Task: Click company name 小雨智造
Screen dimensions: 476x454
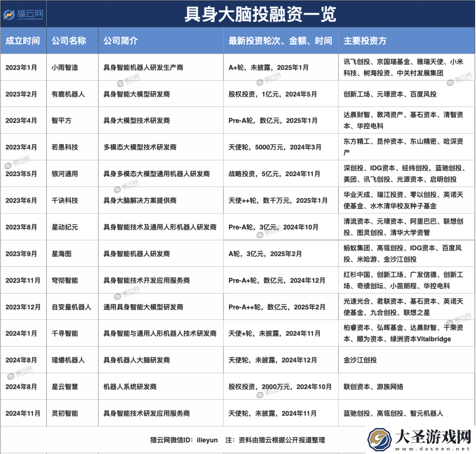Action: tap(65, 67)
